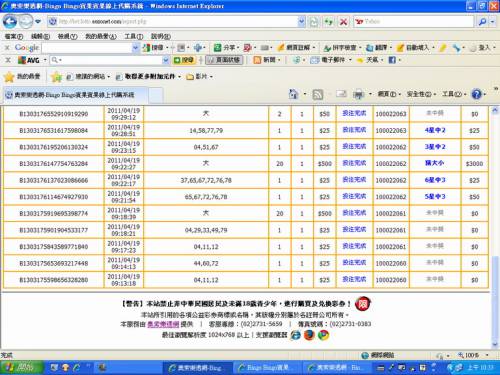Click the Google toolbar search input field
500x375 pixels.
click(87, 48)
